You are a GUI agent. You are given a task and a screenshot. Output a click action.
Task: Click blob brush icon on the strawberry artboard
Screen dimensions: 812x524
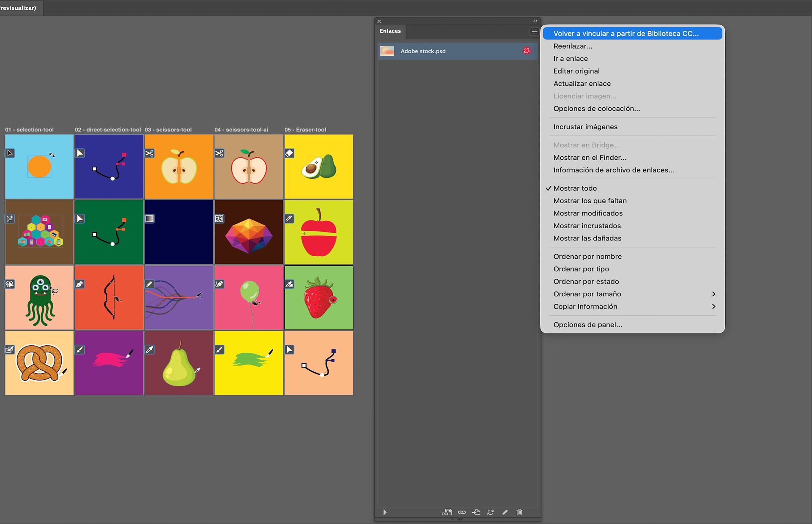(289, 284)
